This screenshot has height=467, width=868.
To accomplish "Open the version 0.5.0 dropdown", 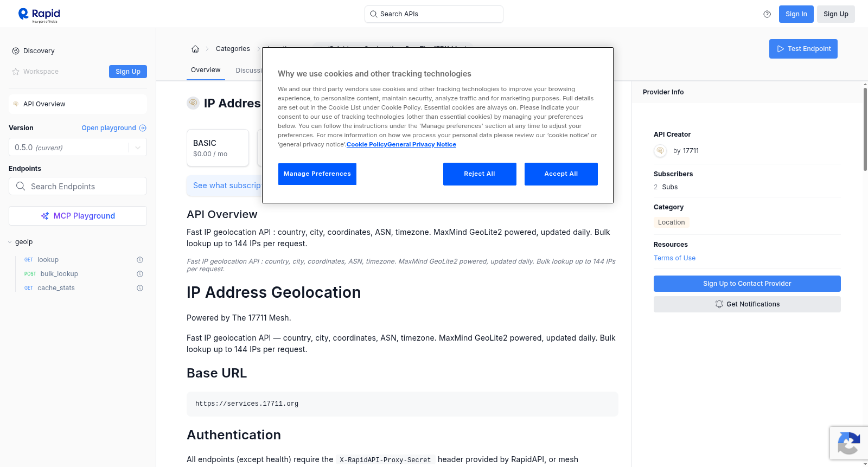I will coord(78,148).
